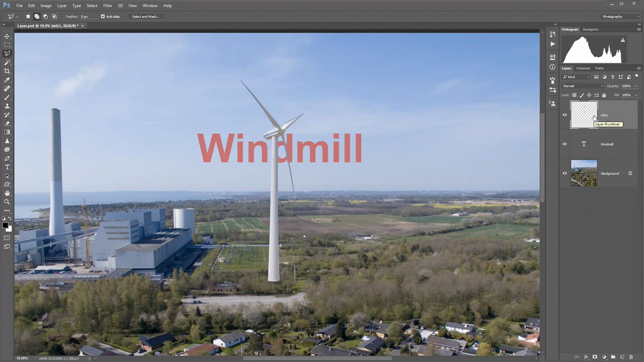Open the Filter menu
Image resolution: width=644 pixels, height=362 pixels.
(107, 6)
